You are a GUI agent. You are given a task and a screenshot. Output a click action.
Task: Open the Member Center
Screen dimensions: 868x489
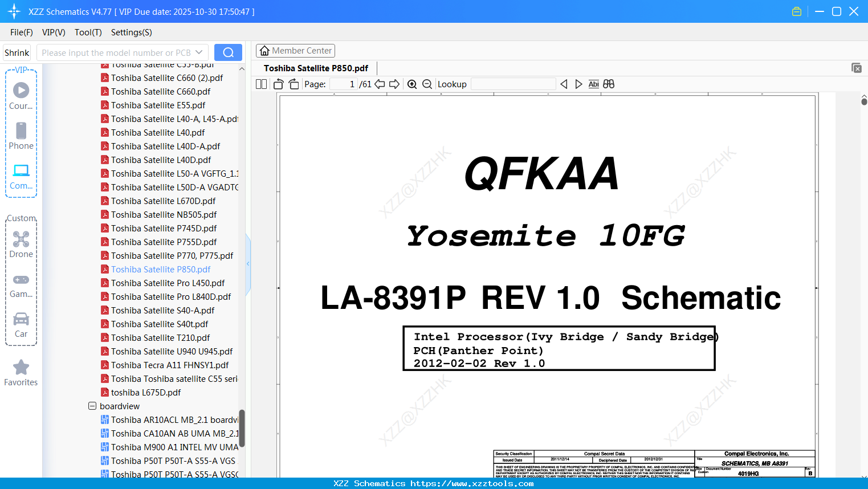pyautogui.click(x=296, y=51)
